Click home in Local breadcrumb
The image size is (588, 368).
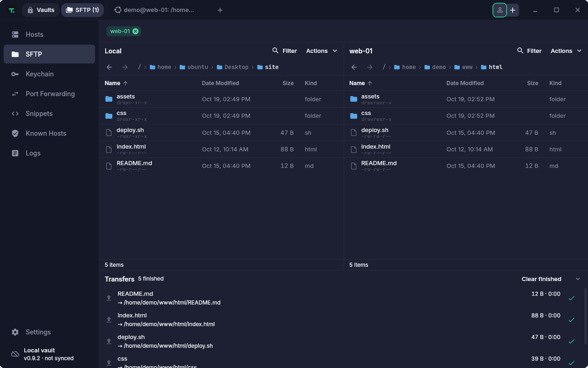coord(160,67)
